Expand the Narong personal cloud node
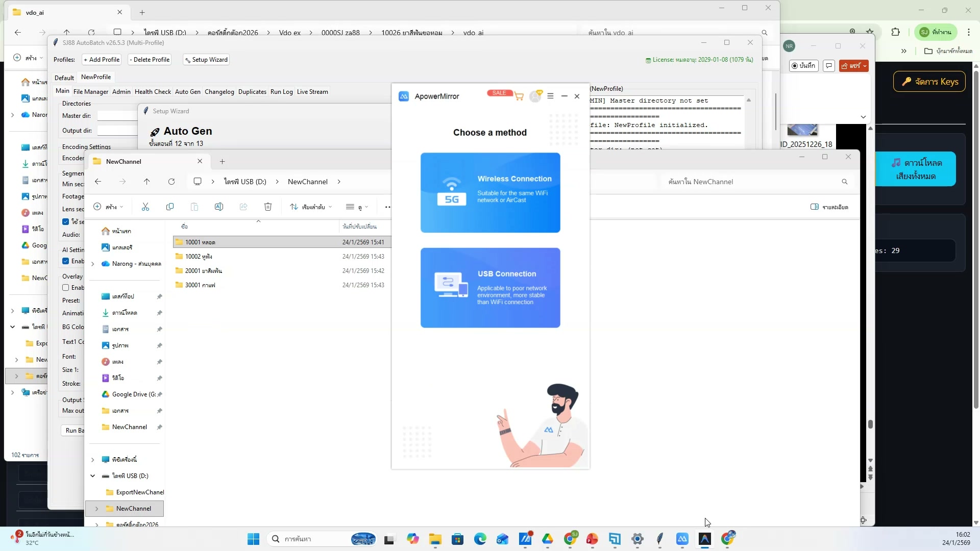 (93, 264)
